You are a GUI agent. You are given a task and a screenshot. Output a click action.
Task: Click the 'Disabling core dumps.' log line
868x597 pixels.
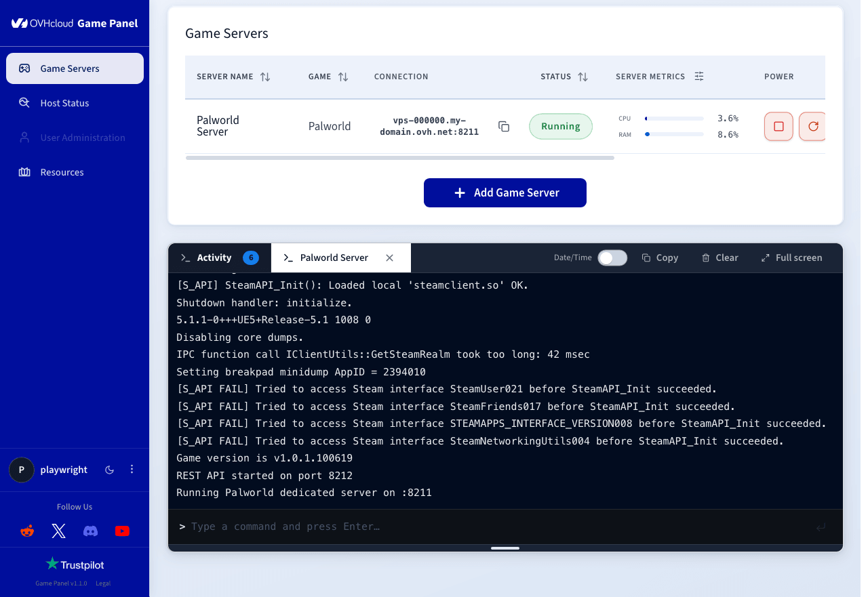coord(240,337)
